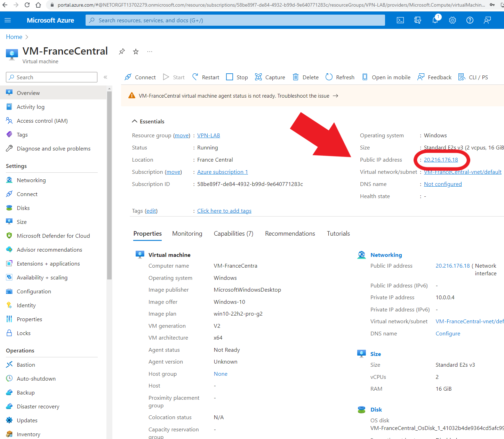The image size is (504, 439).
Task: Click the sidebar Search field
Action: click(x=51, y=77)
